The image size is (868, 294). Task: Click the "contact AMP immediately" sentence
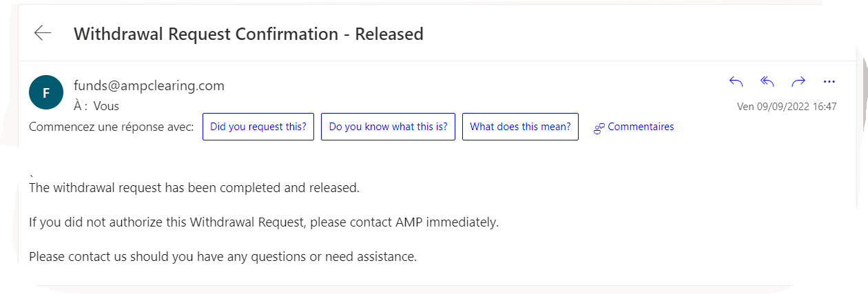[263, 222]
